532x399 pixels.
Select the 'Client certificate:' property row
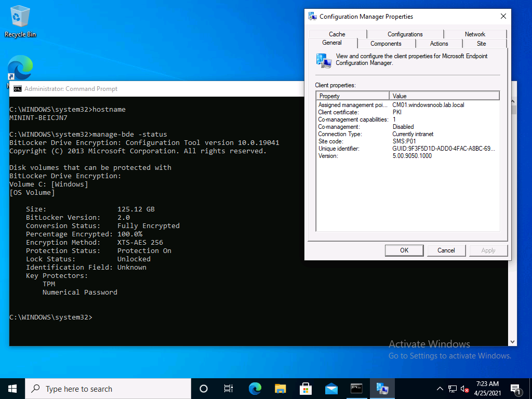click(x=408, y=112)
